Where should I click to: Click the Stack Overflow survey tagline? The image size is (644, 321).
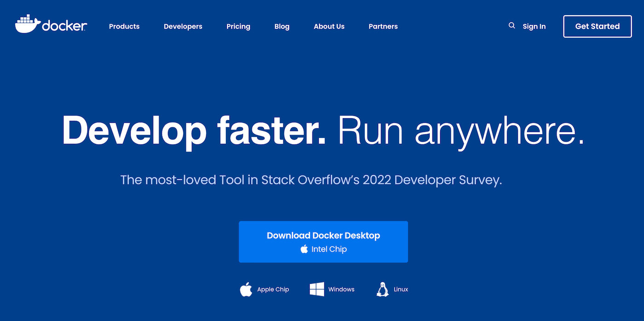coord(311,180)
